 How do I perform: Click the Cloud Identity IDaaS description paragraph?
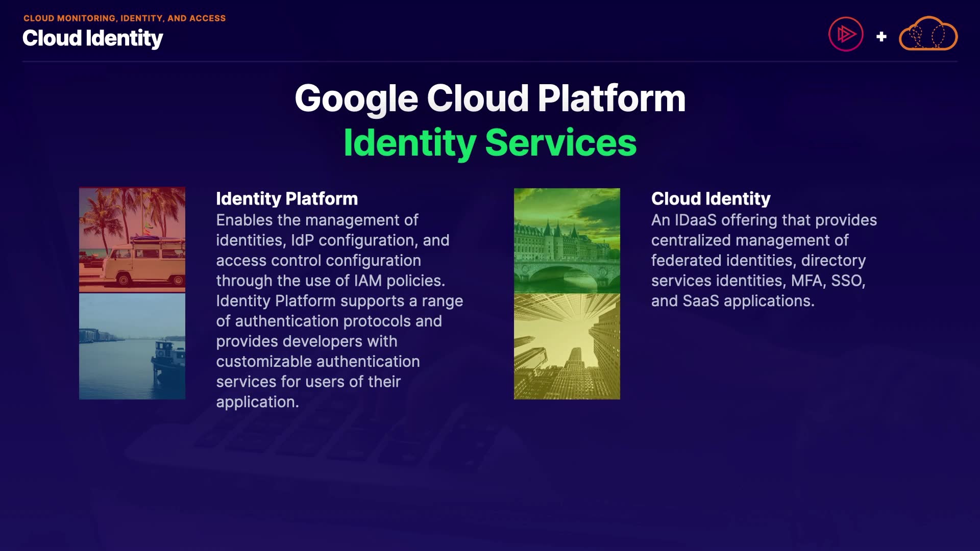click(764, 260)
